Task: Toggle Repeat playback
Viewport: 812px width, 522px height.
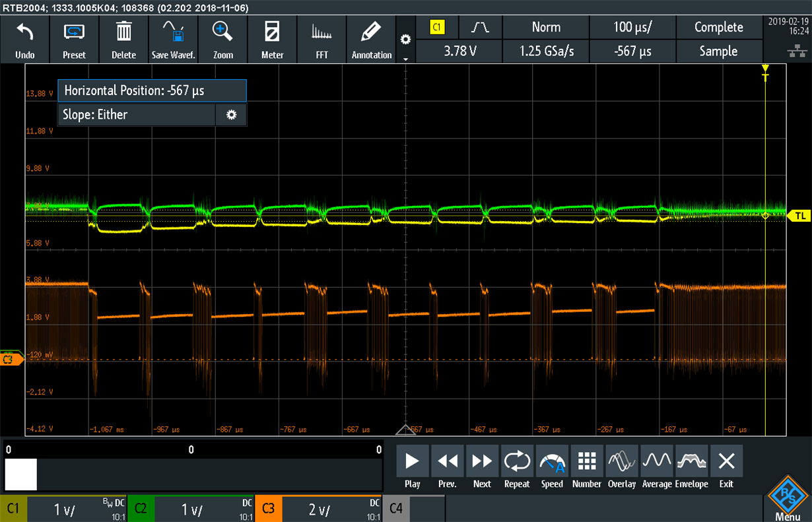Action: click(x=517, y=467)
